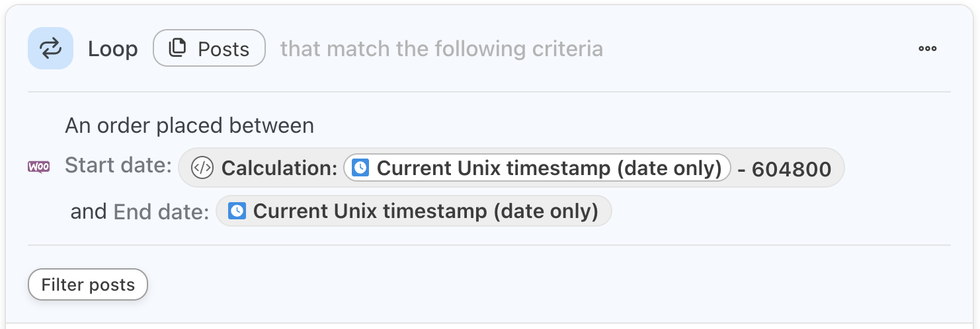Screen dimensions: 980x329
Task: Click the Posts stacked-pages icon
Action: (x=177, y=48)
